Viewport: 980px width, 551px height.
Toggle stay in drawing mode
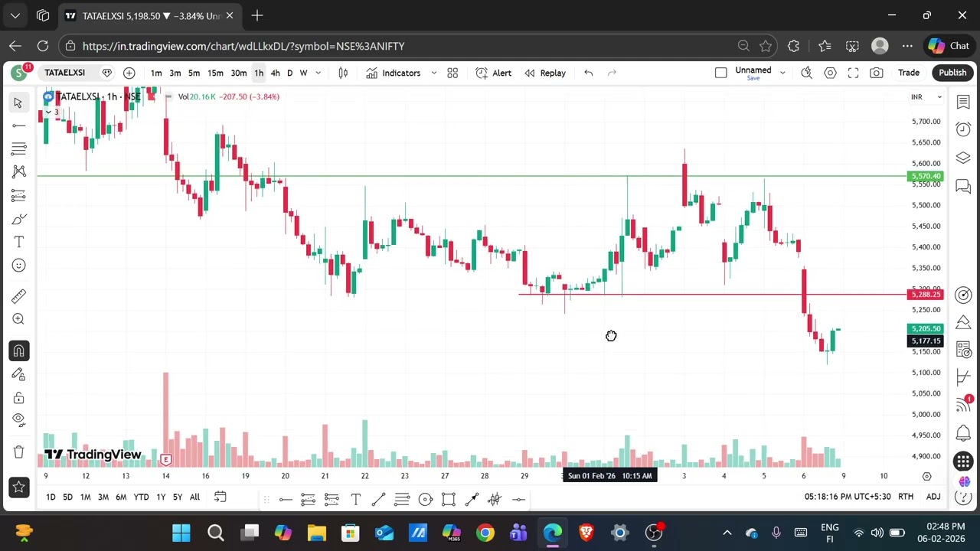18,374
